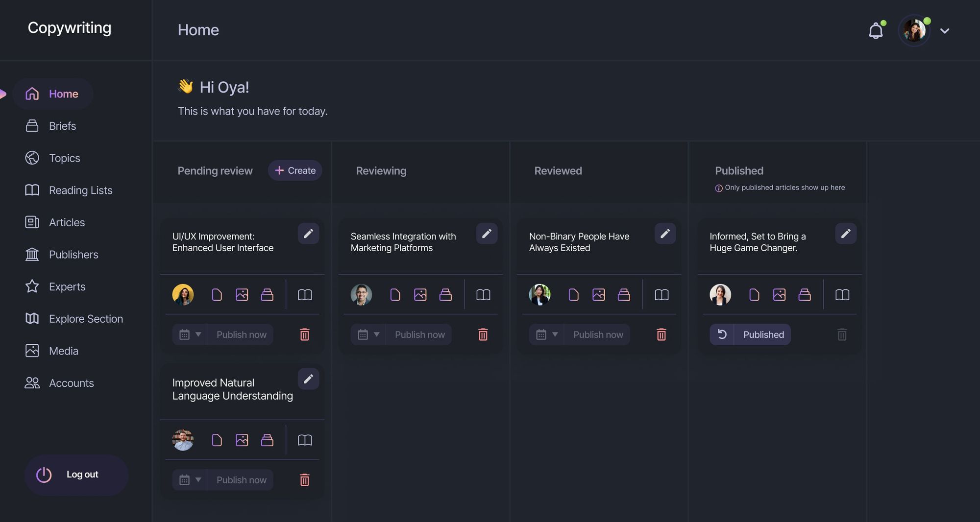The height and width of the screenshot is (522, 980).
Task: Open the schedule dropdown on the UI/UX card
Action: pyautogui.click(x=198, y=334)
